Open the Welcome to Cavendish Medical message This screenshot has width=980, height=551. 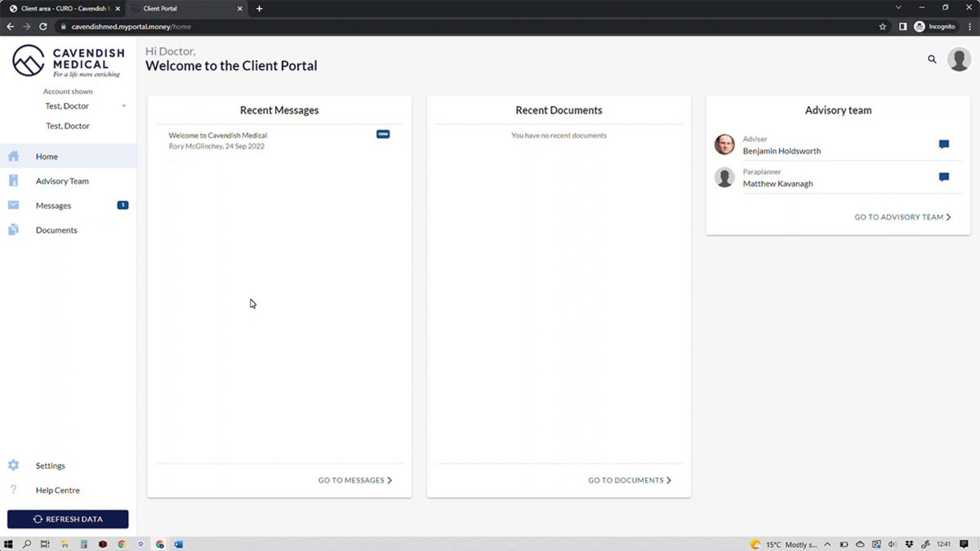(x=218, y=136)
